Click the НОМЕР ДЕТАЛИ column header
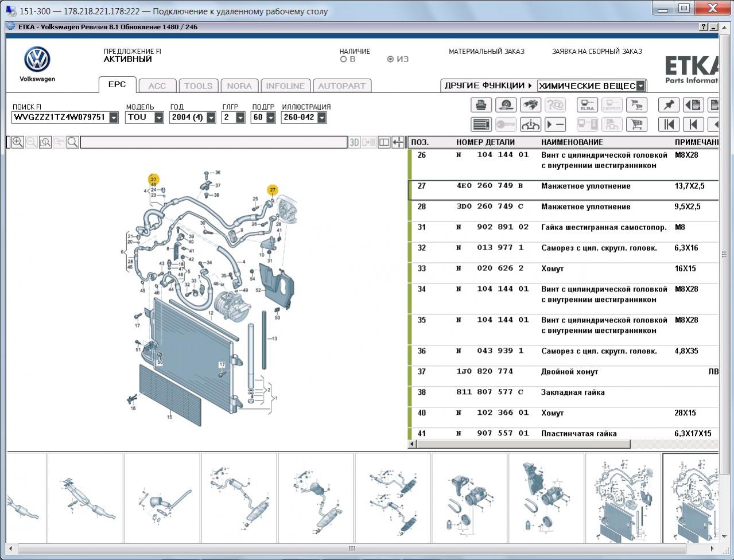The image size is (734, 560). 486,142
